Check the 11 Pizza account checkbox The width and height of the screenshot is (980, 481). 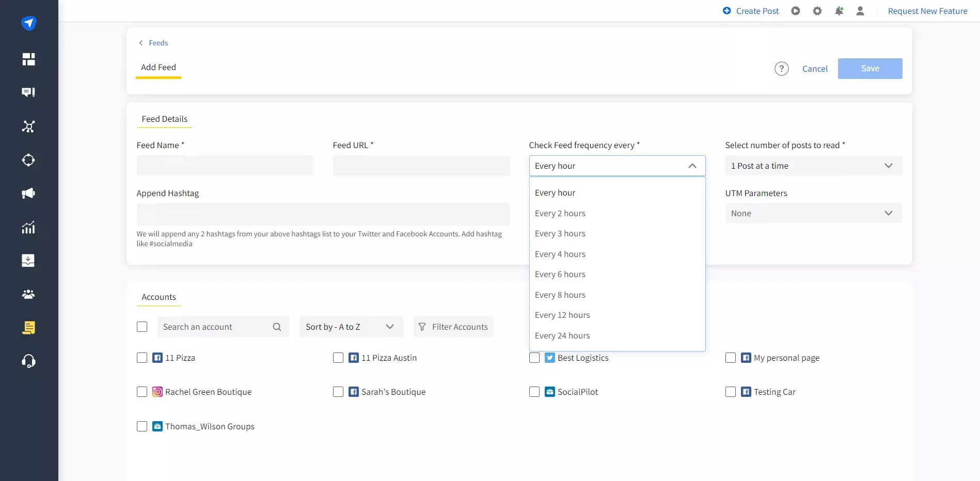tap(142, 358)
